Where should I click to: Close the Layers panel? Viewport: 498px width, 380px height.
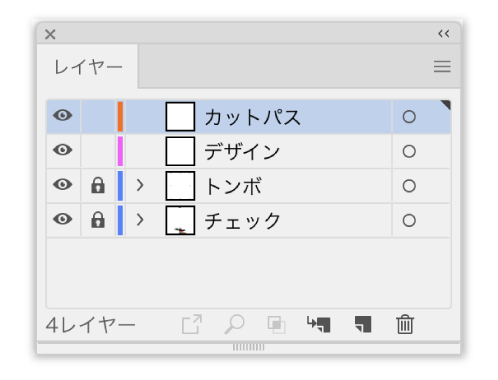coord(50,34)
